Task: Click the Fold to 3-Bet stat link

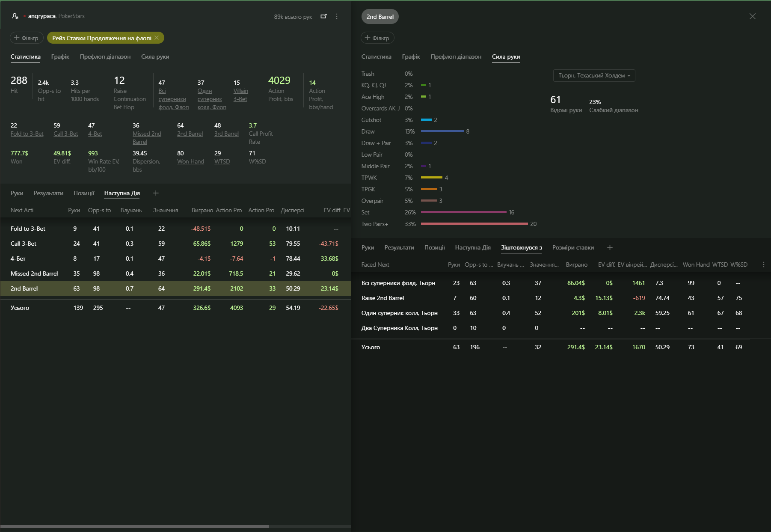Action: [x=27, y=134]
